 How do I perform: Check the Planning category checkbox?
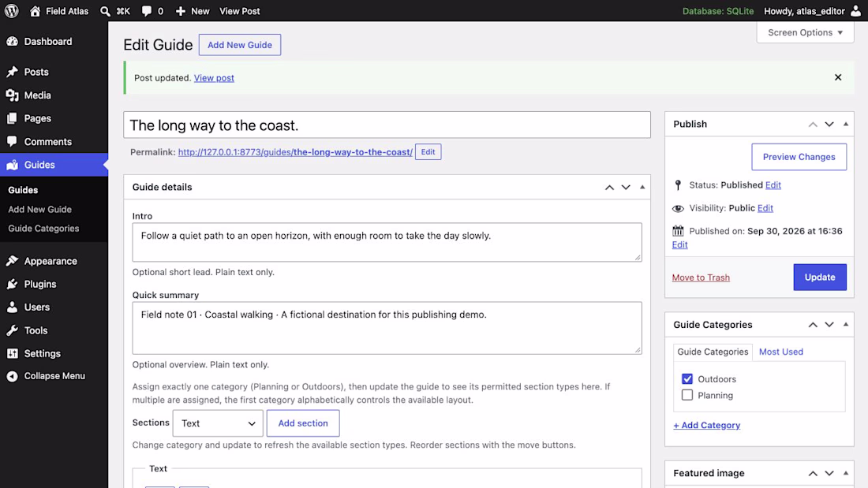(x=687, y=395)
